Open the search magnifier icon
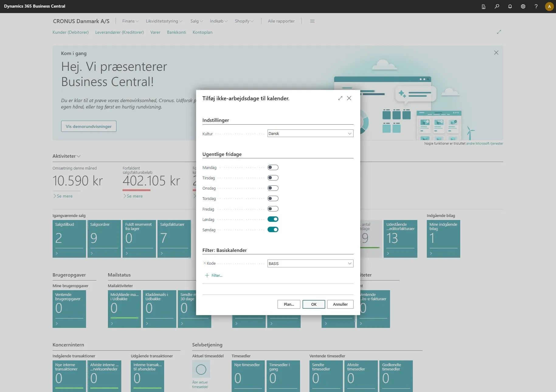556x392 pixels. [497, 6]
